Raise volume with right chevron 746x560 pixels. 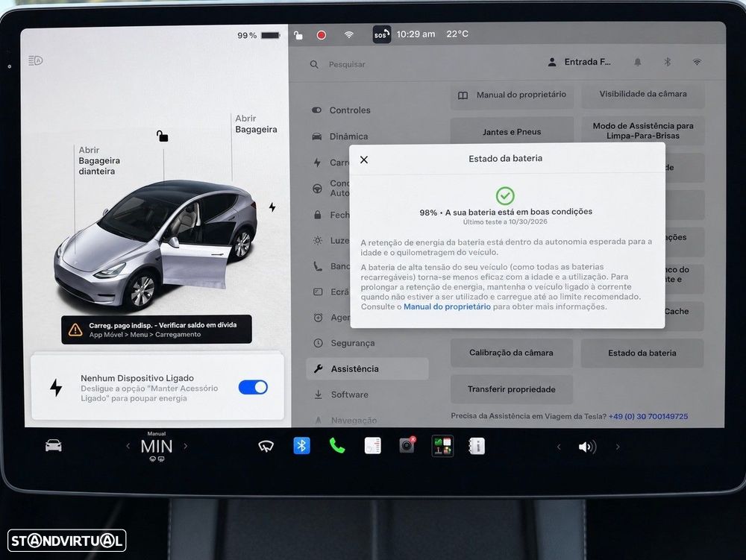(618, 447)
